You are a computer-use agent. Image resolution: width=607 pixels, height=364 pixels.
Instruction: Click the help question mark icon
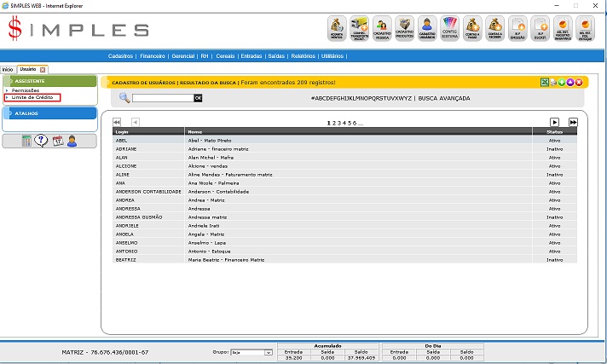click(x=41, y=141)
